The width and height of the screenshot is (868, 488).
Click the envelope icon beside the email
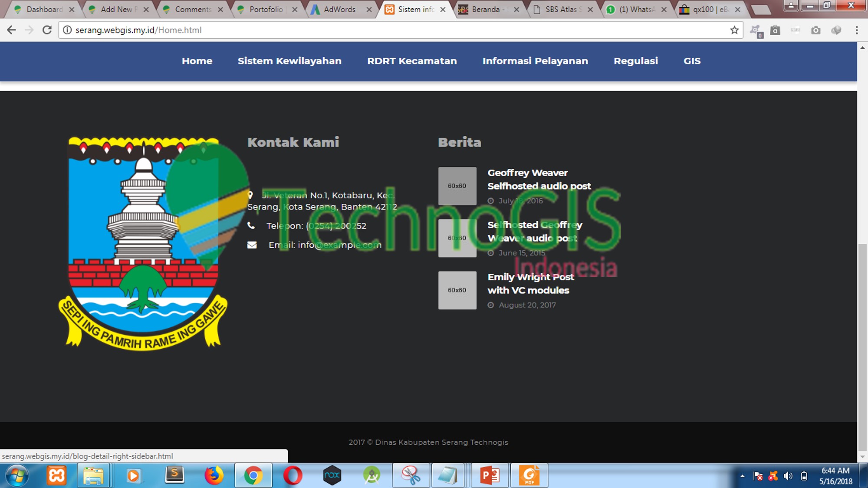coord(252,245)
